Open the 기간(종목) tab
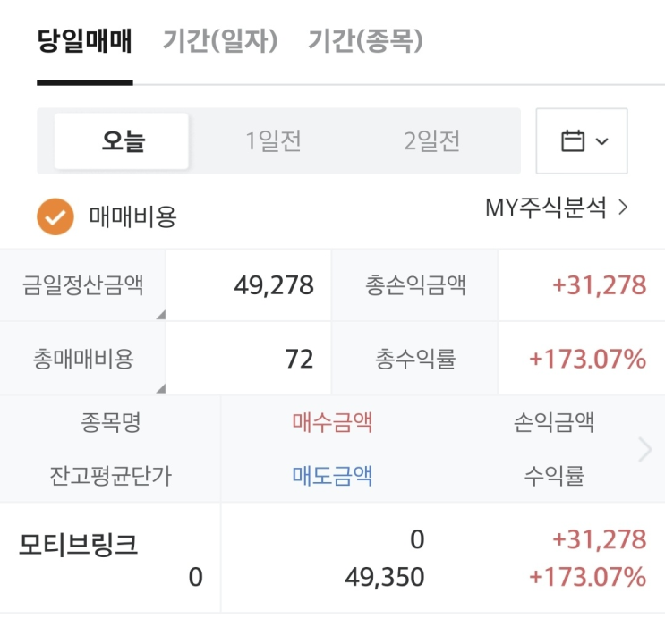The height and width of the screenshot is (644, 665). click(365, 41)
